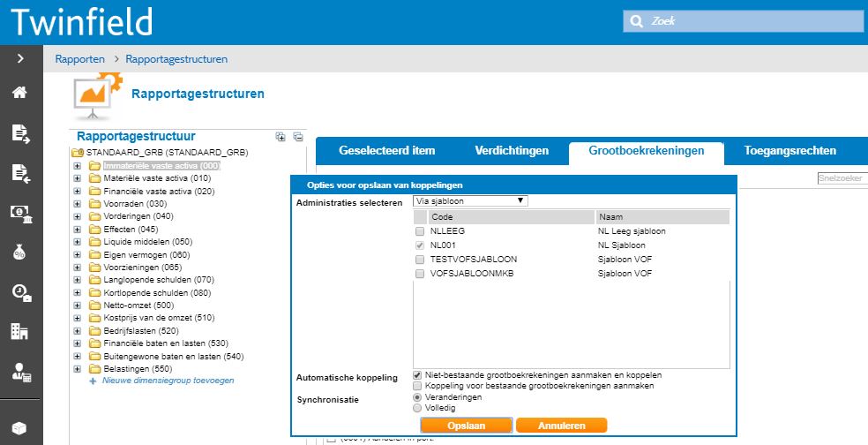Viewport: 868px width, 445px height.
Task: Click the expand-all icon above the tree
Action: (x=281, y=137)
